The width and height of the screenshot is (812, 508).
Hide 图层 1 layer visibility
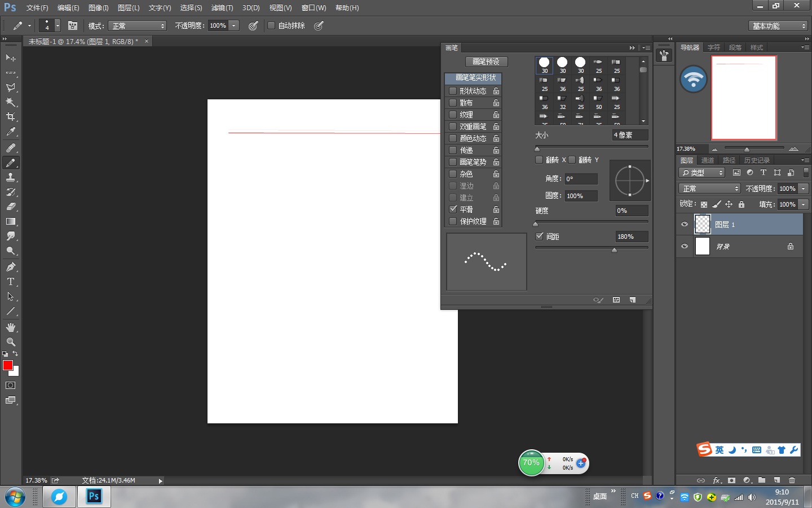pos(685,225)
